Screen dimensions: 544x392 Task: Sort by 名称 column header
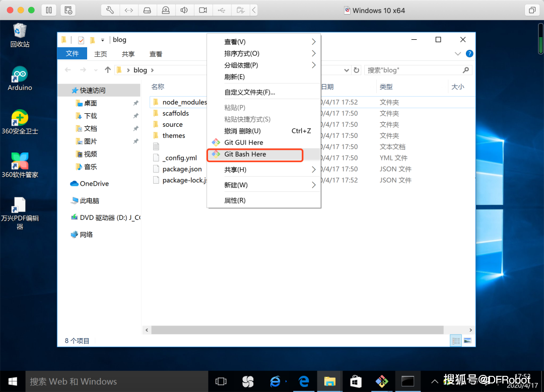pos(158,87)
